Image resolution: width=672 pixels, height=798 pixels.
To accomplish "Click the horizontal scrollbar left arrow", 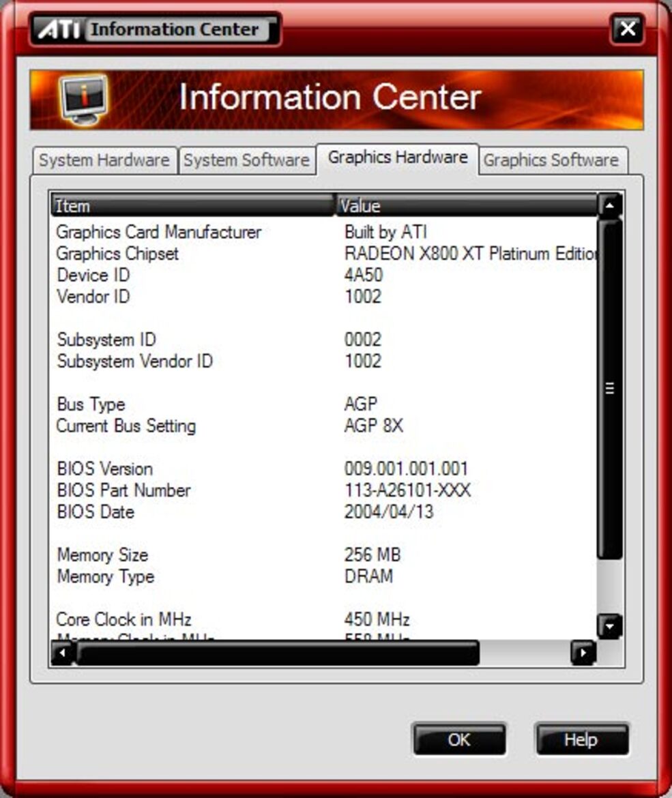I will (x=63, y=653).
